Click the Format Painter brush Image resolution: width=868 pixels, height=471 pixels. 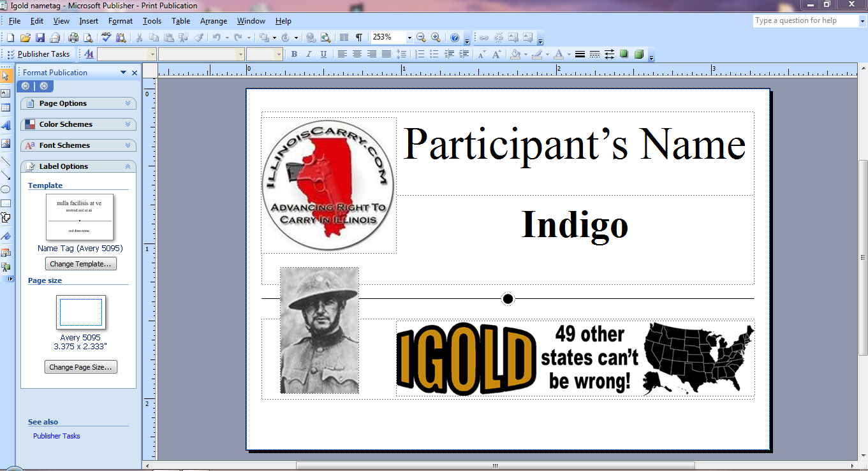click(198, 38)
